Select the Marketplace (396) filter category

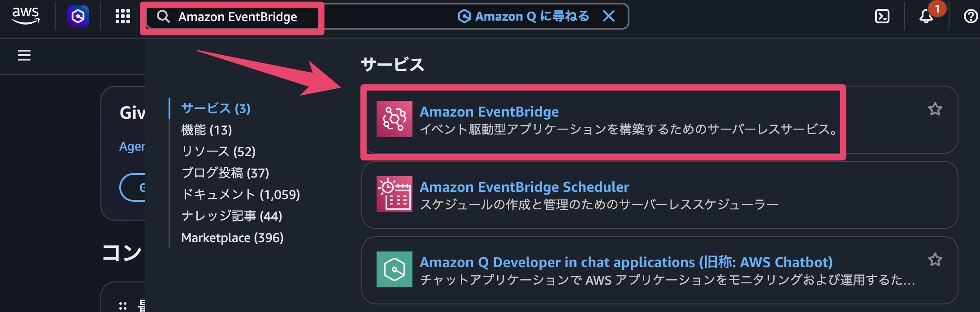(232, 238)
